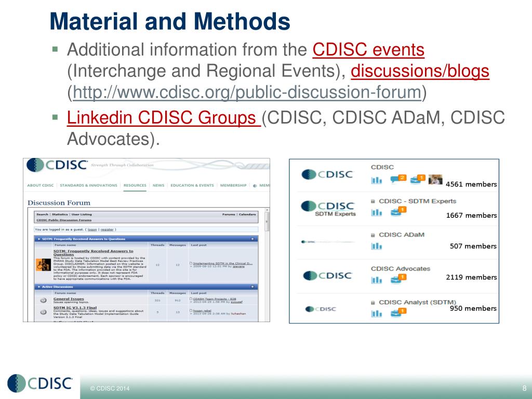This screenshot has height=399, width=532.
Task: Open the STANDARDS & INNOVATIONS menu
Action: [88, 185]
